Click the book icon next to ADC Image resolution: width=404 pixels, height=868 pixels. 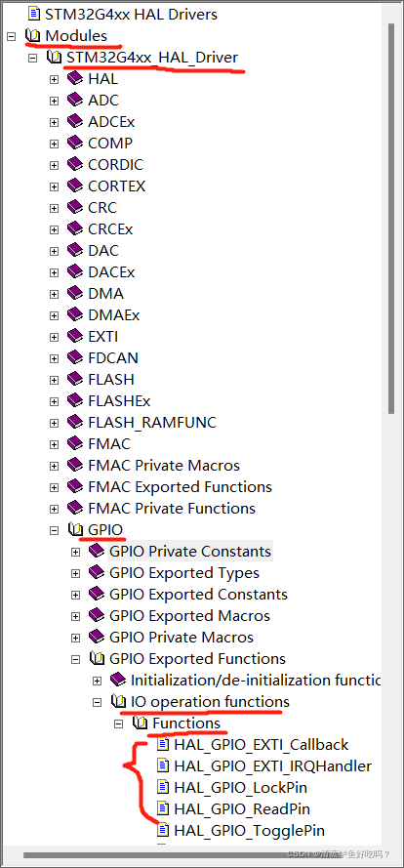click(75, 101)
